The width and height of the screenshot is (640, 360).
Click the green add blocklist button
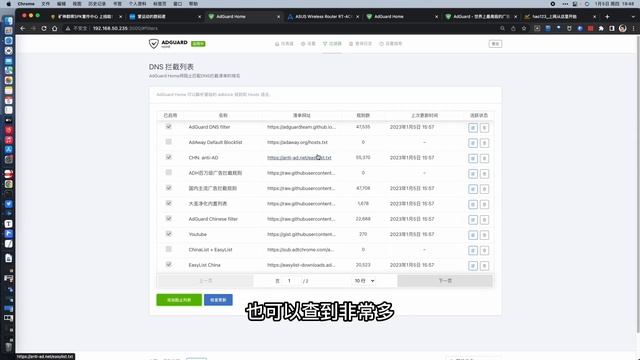[179, 300]
